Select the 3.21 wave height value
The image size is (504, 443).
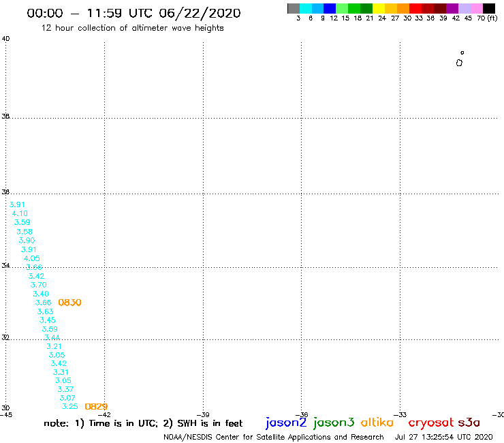click(54, 346)
